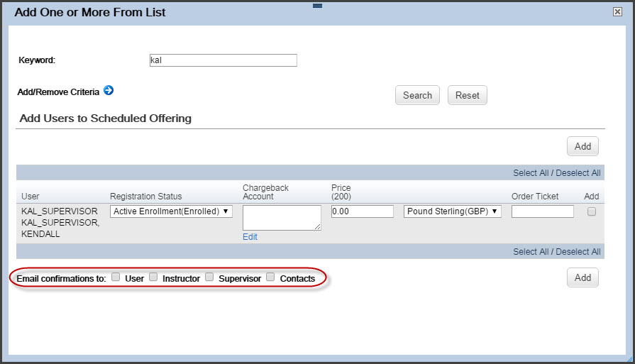Close the Add One or More dialog
The height and width of the screenshot is (364, 635).
[617, 12]
